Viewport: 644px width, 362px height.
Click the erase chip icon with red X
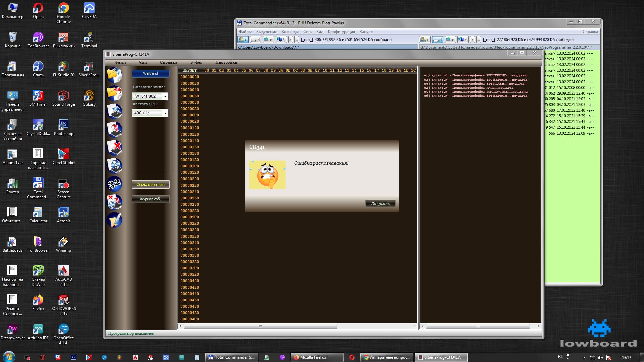114,148
